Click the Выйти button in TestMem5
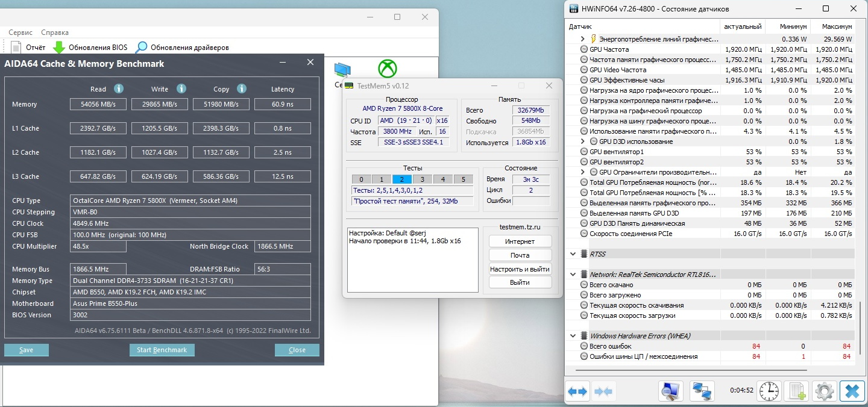Image resolution: width=868 pixels, height=407 pixels. [520, 282]
